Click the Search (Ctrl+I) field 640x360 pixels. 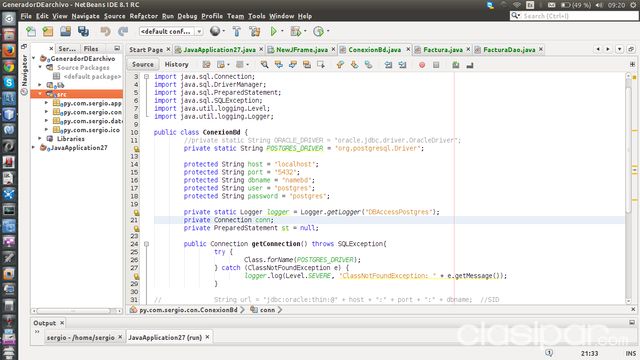(574, 16)
